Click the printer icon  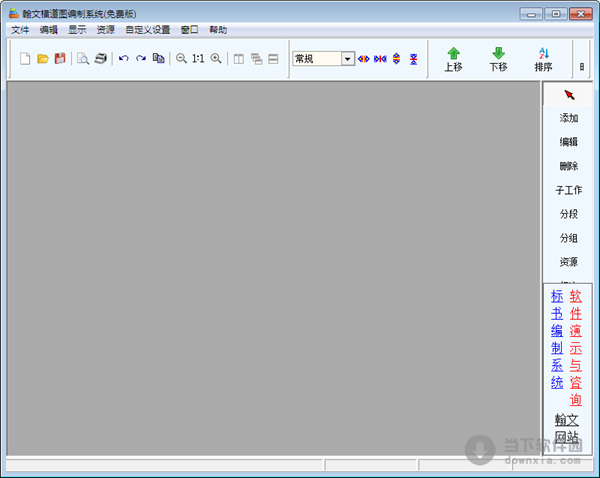[101, 59]
